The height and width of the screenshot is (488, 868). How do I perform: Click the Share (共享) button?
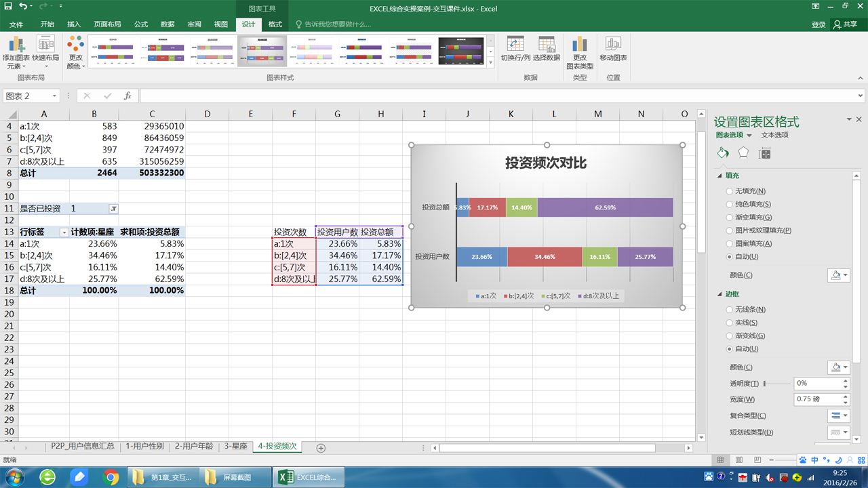click(x=846, y=24)
